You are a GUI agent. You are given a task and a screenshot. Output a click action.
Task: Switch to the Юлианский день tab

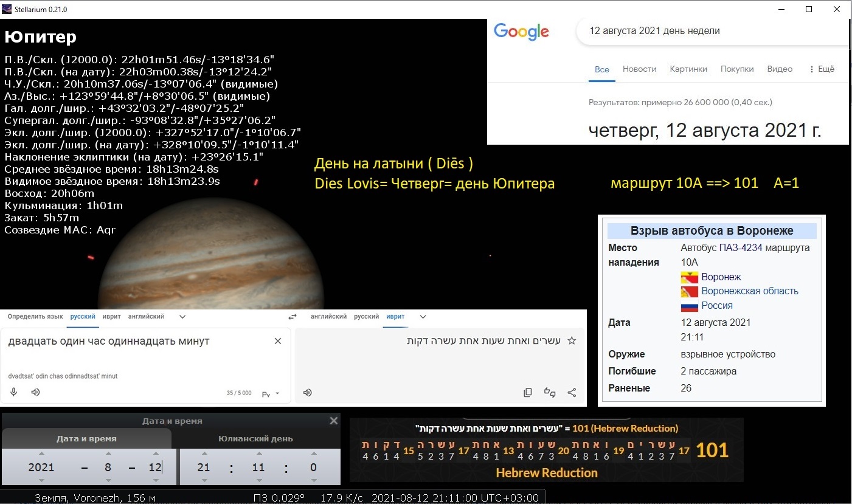255,438
